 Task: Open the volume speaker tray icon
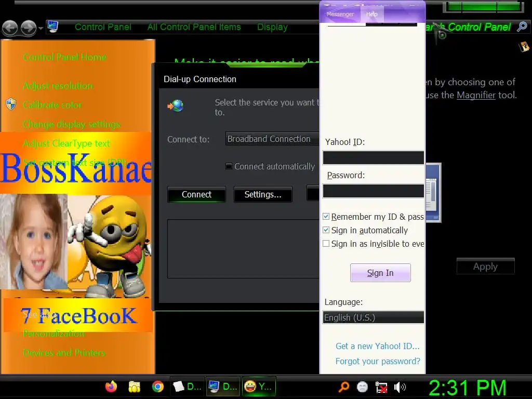[400, 387]
